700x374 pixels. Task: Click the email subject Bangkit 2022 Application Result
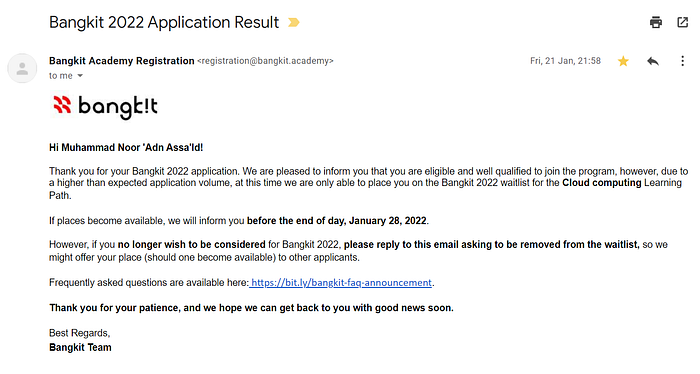[164, 22]
